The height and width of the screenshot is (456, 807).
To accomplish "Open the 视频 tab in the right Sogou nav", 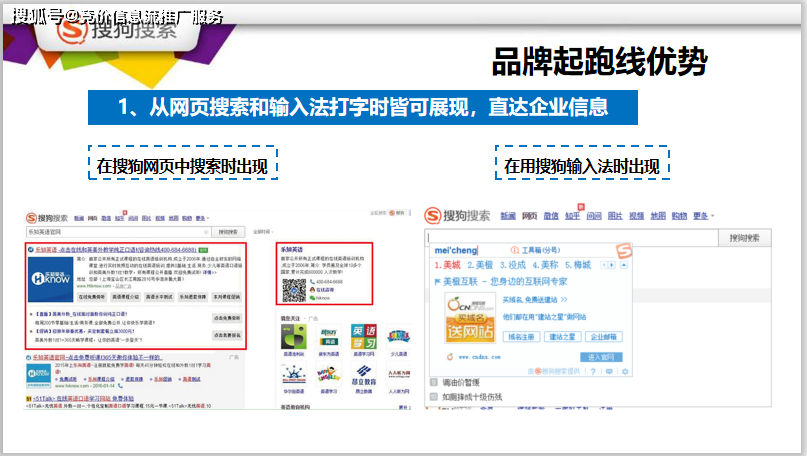I will tap(637, 216).
